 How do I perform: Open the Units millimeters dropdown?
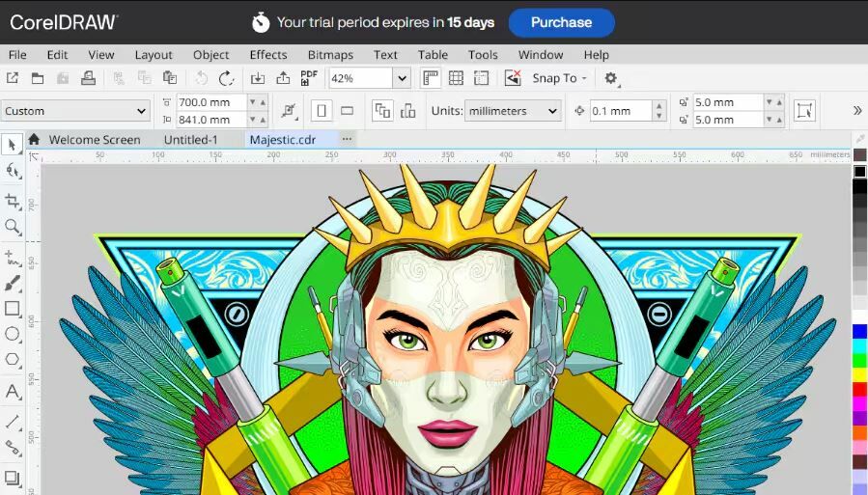513,111
